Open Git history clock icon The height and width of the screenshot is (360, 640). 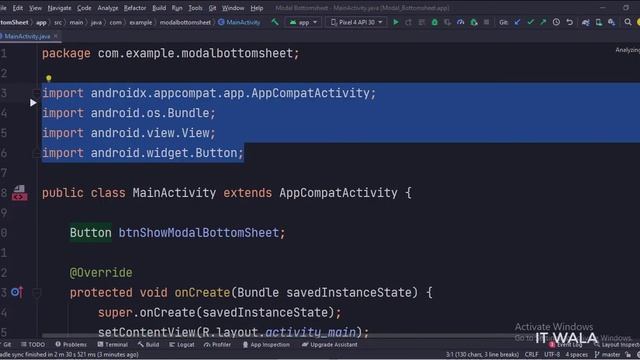click(x=556, y=22)
